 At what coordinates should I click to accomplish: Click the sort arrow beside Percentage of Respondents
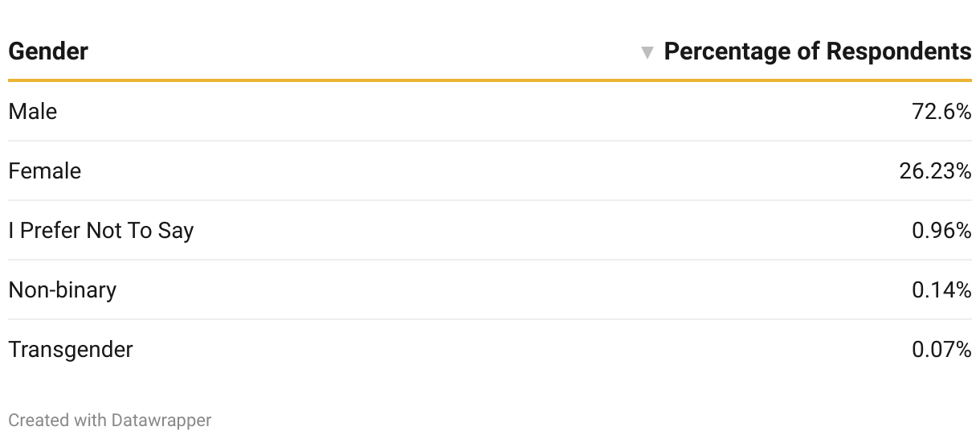(x=647, y=53)
